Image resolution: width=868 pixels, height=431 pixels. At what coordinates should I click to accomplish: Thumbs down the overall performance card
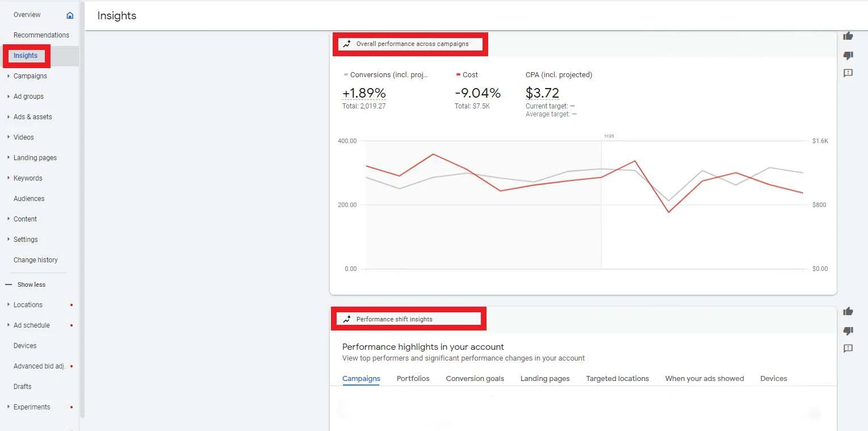point(848,55)
